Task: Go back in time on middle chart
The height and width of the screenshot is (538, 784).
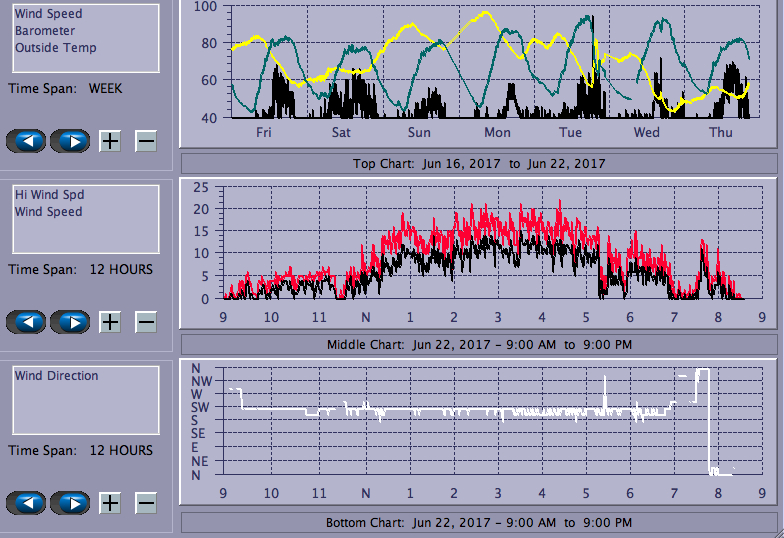Action: coord(26,322)
